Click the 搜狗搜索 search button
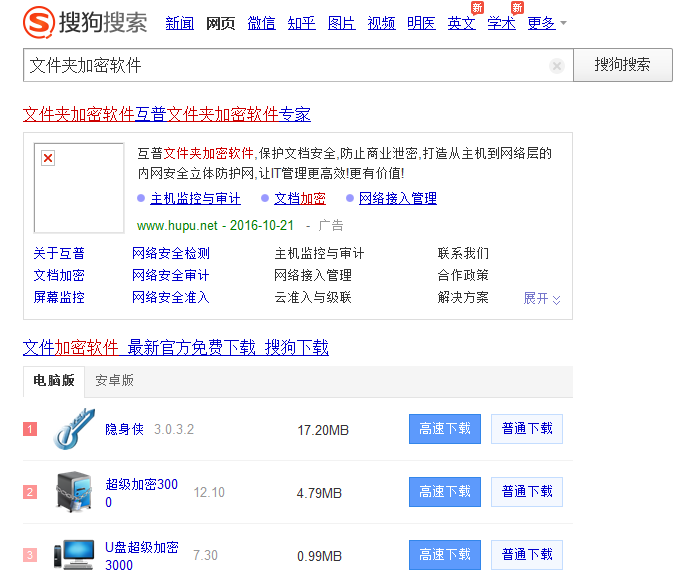 pos(623,65)
